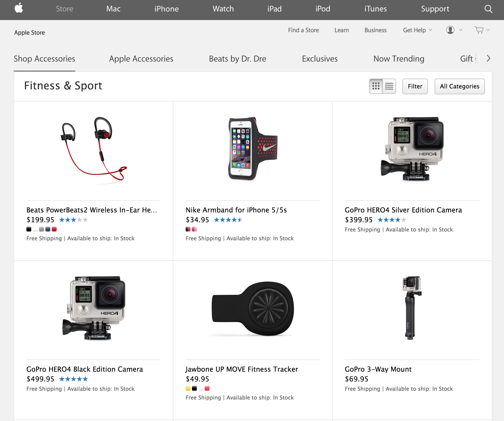The width and height of the screenshot is (504, 421).
Task: Click the user account icon
Action: click(x=450, y=30)
